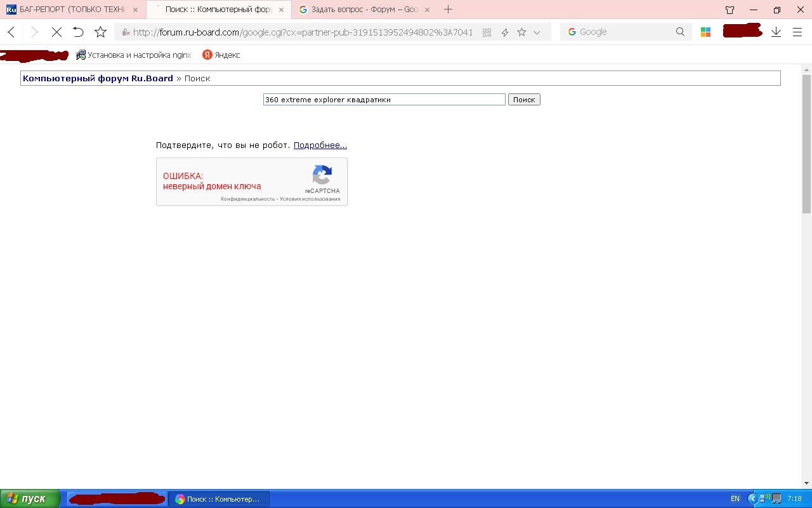This screenshot has height=508, width=812.
Task: Open the Яндекс bookmark
Action: point(221,55)
